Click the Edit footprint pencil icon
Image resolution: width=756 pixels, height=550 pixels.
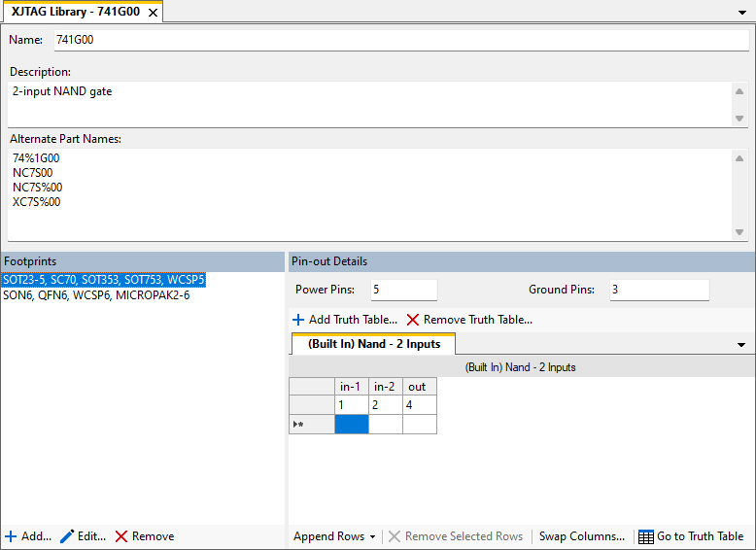[x=67, y=536]
